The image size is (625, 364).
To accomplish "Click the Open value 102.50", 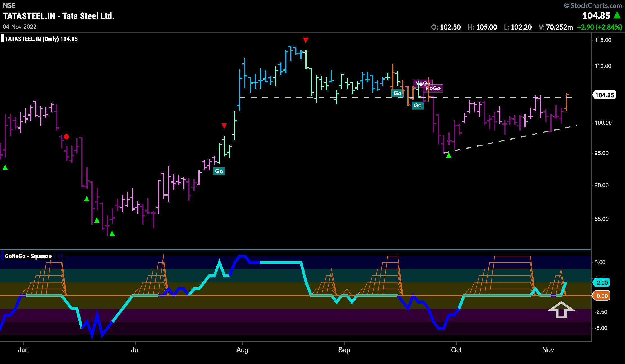I will 450,27.
